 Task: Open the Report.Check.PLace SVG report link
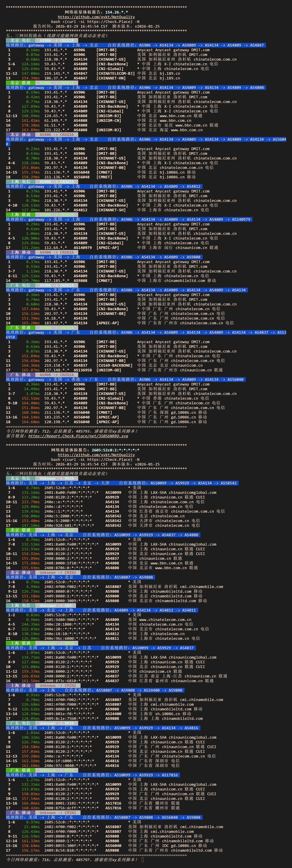(78, 436)
